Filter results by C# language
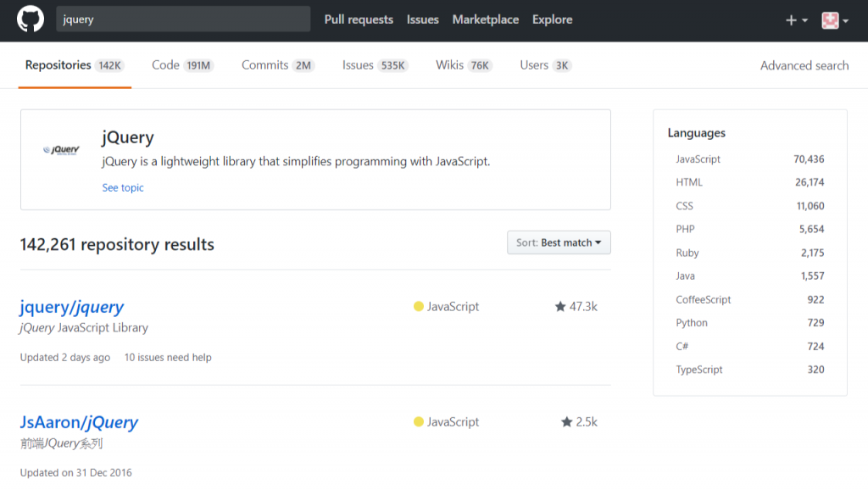This screenshot has height=490, width=868. click(749, 346)
